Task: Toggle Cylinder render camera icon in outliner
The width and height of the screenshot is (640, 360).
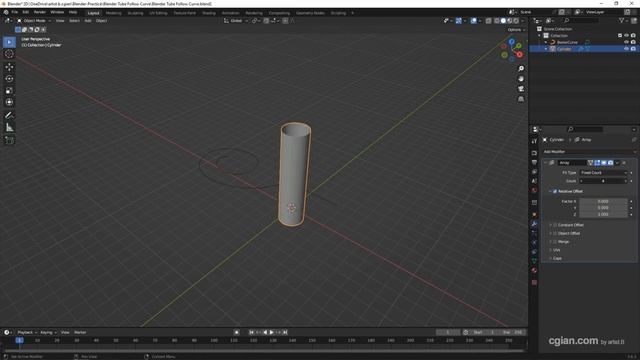Action: (x=633, y=49)
